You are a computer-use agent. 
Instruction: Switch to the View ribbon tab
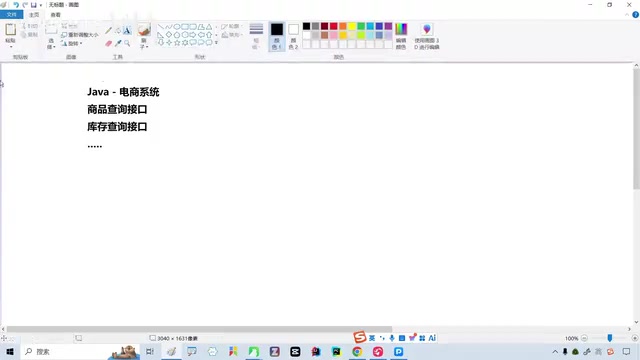coord(56,15)
